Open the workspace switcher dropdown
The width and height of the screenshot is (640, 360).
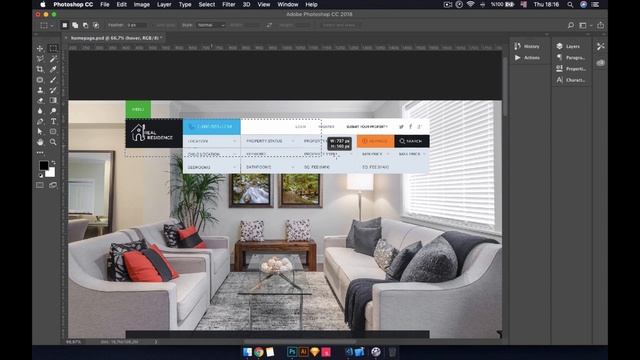click(585, 25)
